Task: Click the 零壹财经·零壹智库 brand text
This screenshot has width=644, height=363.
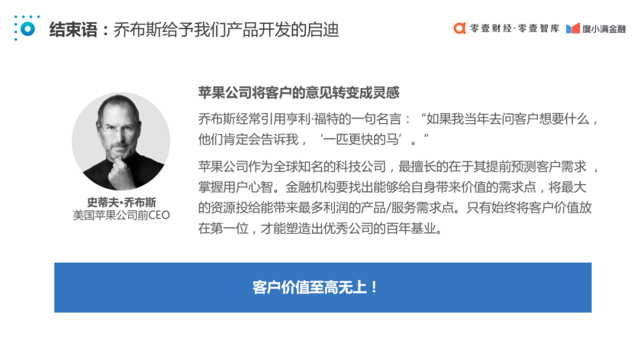Action: [x=515, y=29]
